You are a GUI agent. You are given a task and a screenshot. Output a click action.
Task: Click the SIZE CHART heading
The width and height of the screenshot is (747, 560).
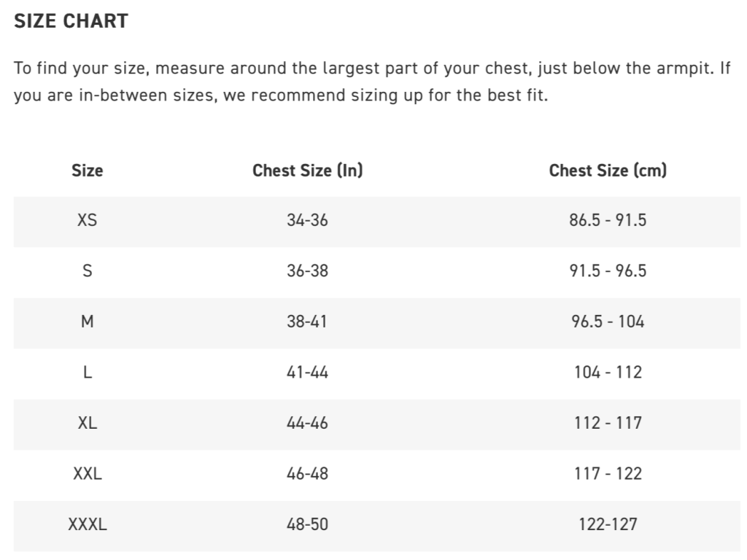point(71,21)
